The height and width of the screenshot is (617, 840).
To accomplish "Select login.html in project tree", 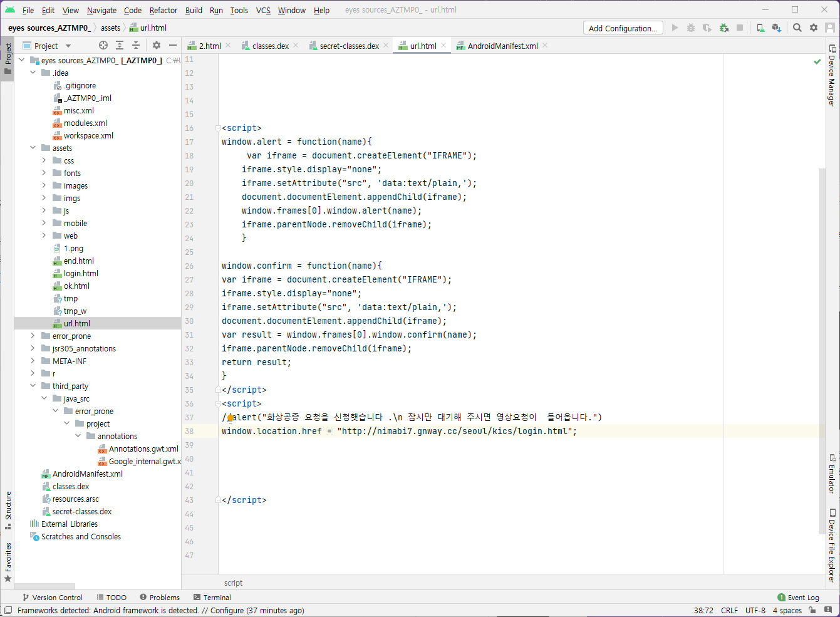I will click(81, 273).
